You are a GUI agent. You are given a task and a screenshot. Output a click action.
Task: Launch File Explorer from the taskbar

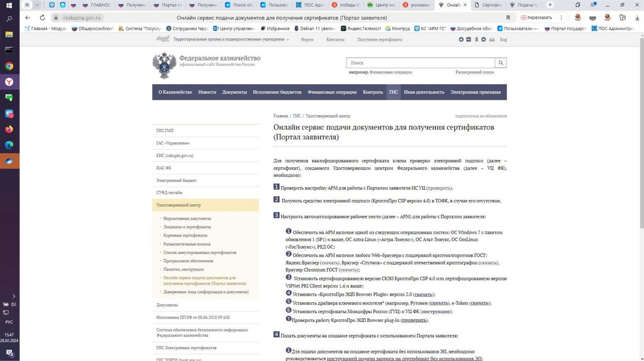coord(9,35)
